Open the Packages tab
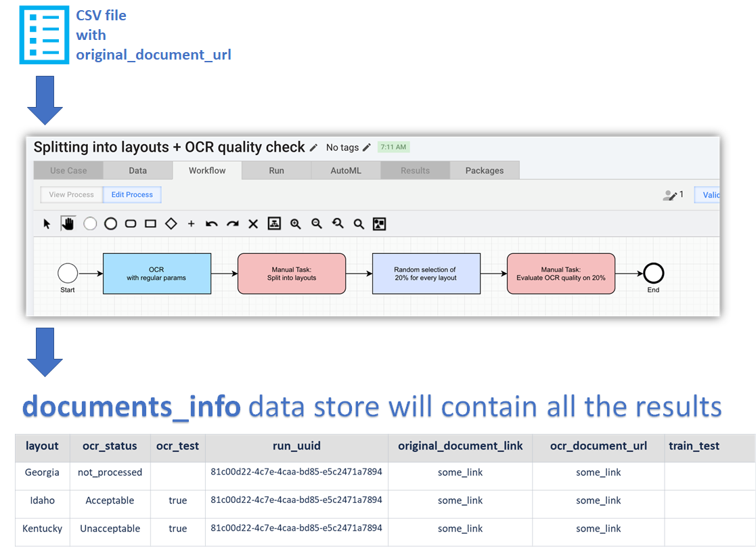Viewport: 756px width, 547px height. 485,171
